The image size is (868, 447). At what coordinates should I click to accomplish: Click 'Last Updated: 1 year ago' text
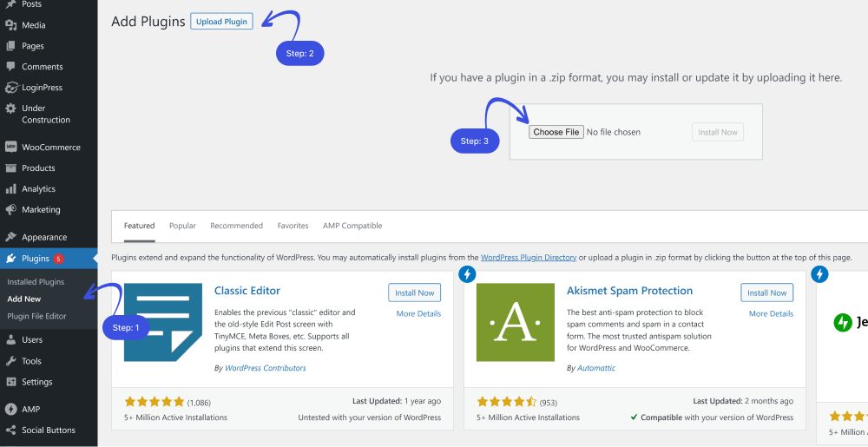click(x=397, y=401)
